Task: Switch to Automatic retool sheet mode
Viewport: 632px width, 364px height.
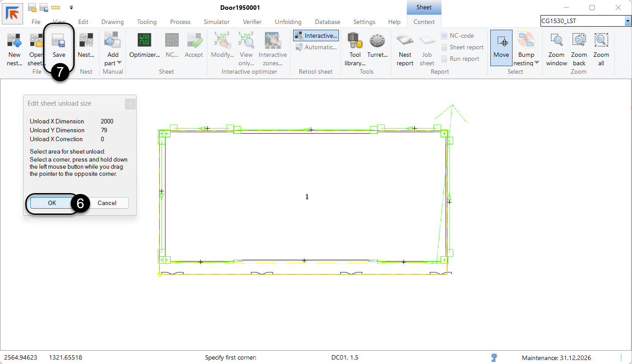Action: [x=316, y=47]
